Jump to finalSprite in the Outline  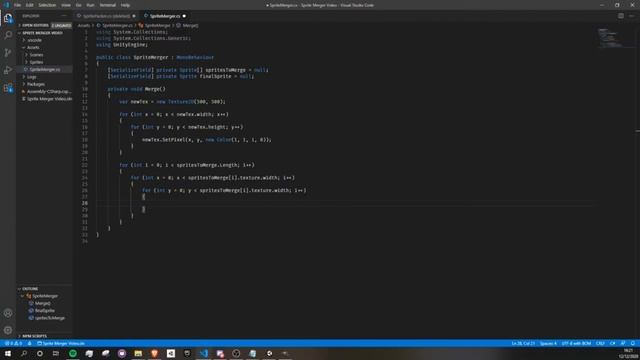[44, 311]
